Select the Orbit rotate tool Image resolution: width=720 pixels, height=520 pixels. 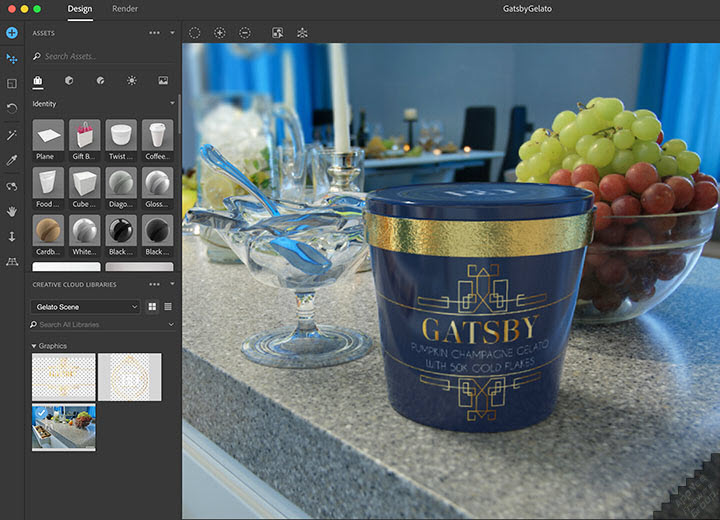click(x=12, y=108)
